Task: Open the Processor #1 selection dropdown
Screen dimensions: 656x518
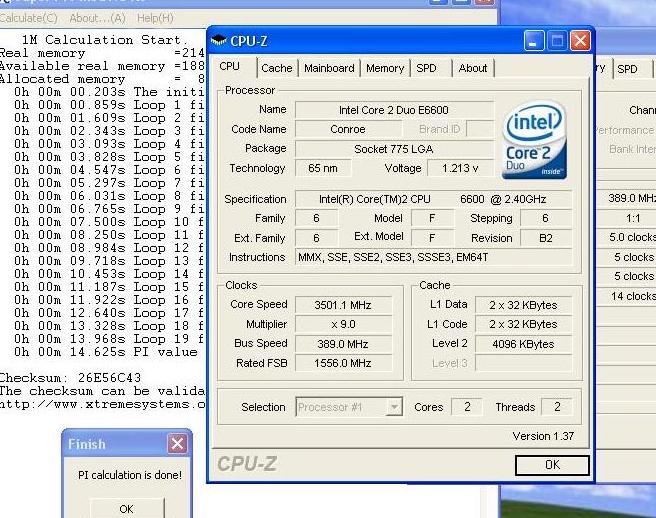Action: (x=394, y=407)
